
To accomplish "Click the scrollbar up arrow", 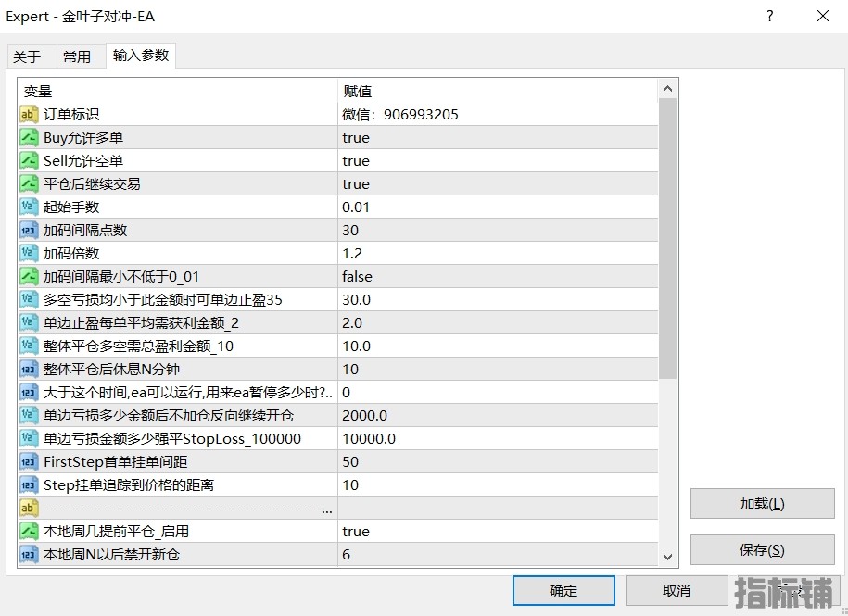I will tap(668, 89).
